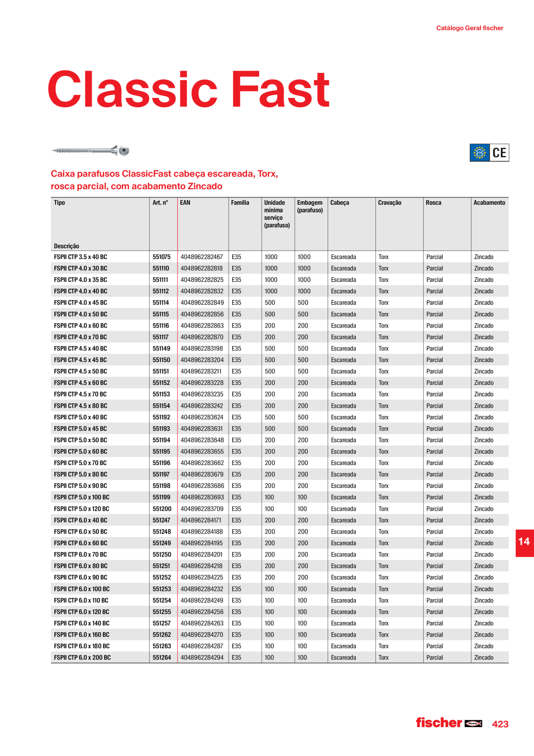Click the 'Cabeça' column header
Screen dimensions: 534x756
pyautogui.click(x=340, y=203)
